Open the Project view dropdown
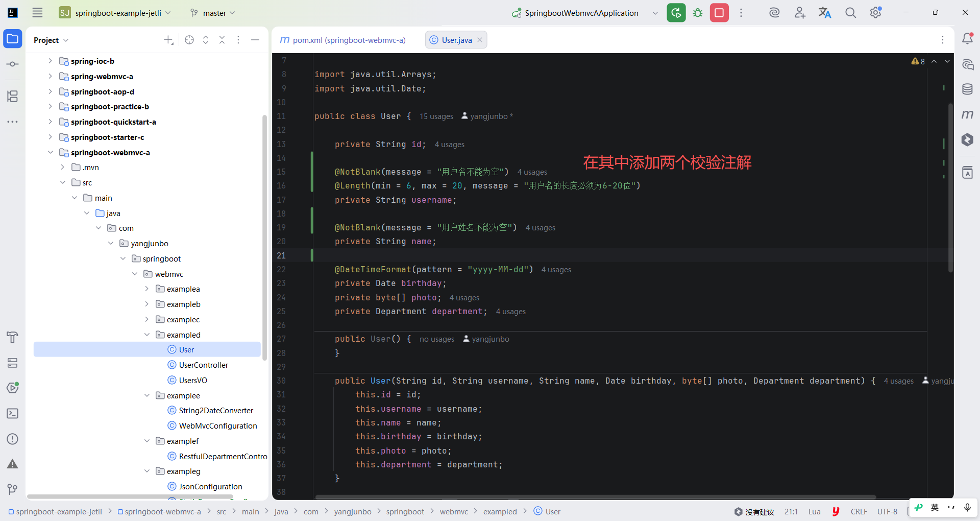The width and height of the screenshot is (980, 521). point(51,40)
